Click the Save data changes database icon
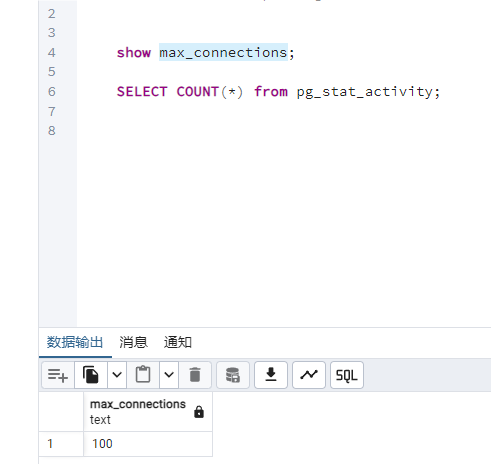This screenshot has height=464, width=491. (x=233, y=375)
